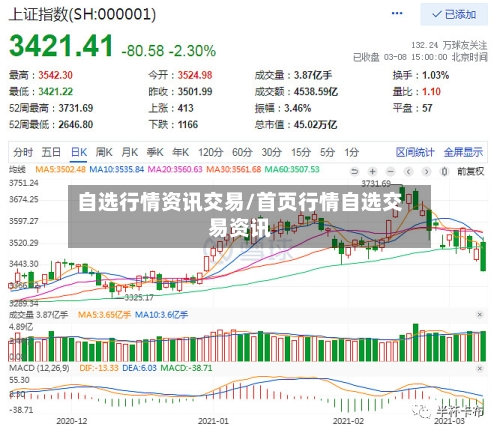
Task: Click the DIF:-13.33 indicator value
Action: tap(99, 368)
